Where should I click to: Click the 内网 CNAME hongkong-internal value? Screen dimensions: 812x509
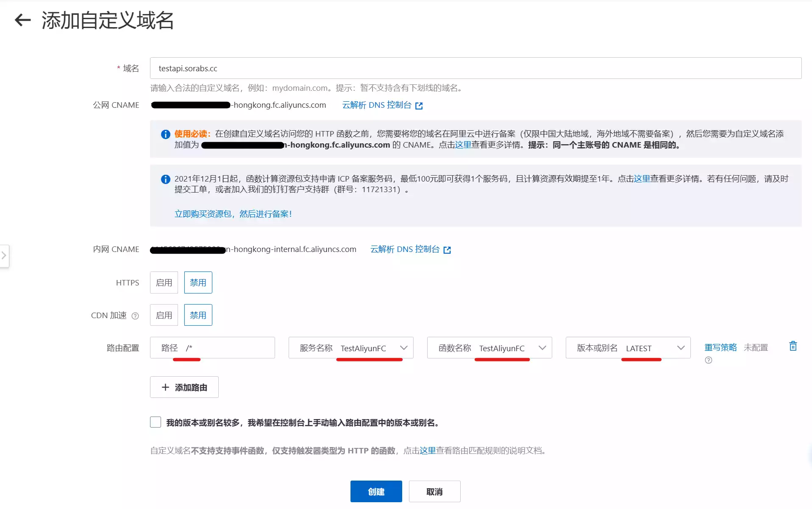[253, 249]
